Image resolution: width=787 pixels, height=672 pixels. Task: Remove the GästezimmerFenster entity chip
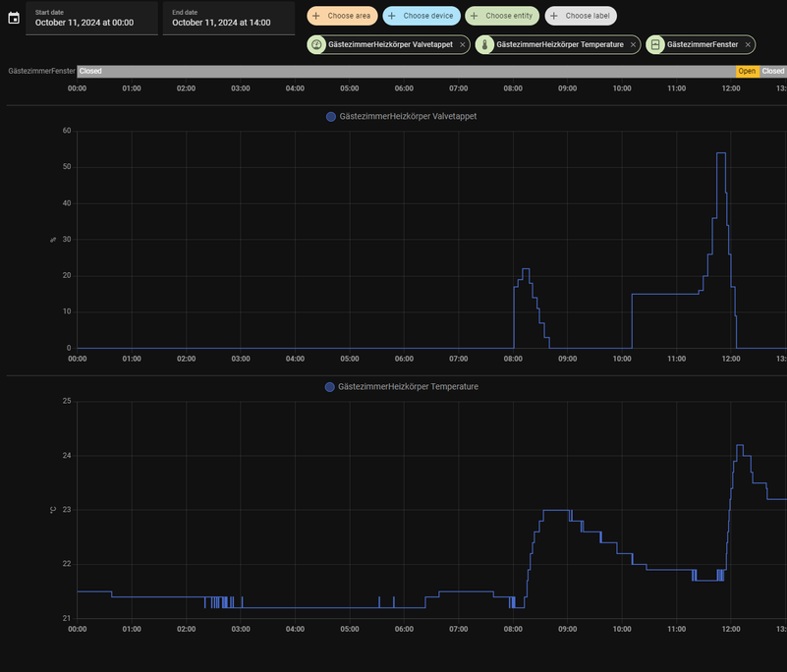coord(748,44)
